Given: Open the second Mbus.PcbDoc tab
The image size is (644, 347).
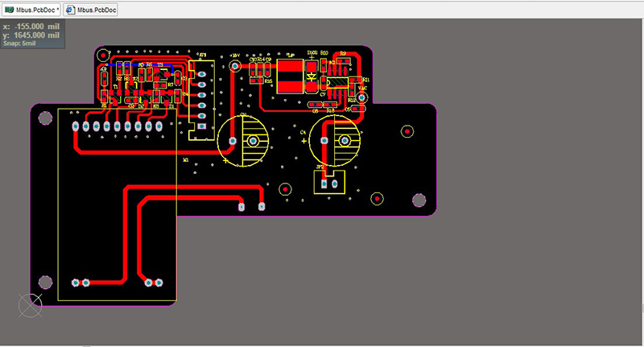Looking at the screenshot, I should (x=95, y=9).
